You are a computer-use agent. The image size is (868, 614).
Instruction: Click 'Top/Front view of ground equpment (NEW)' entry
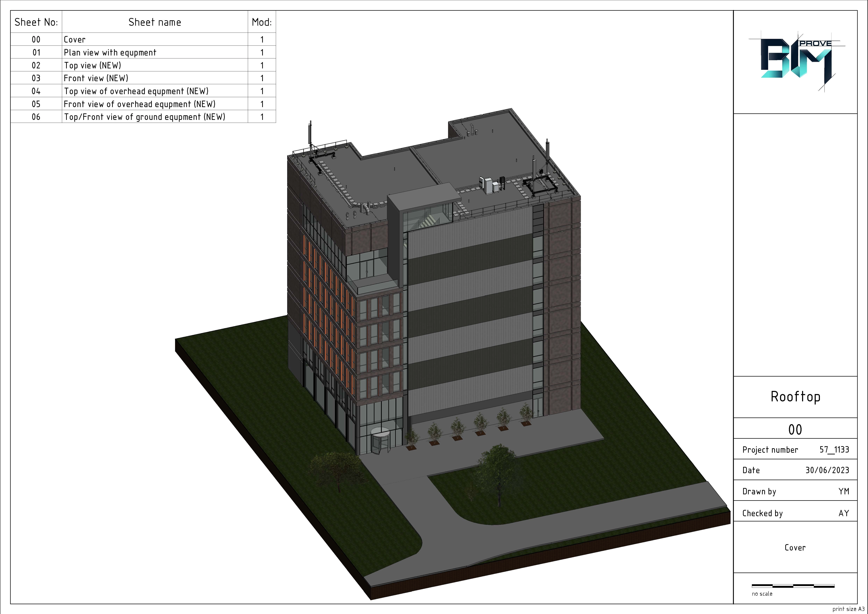(144, 117)
